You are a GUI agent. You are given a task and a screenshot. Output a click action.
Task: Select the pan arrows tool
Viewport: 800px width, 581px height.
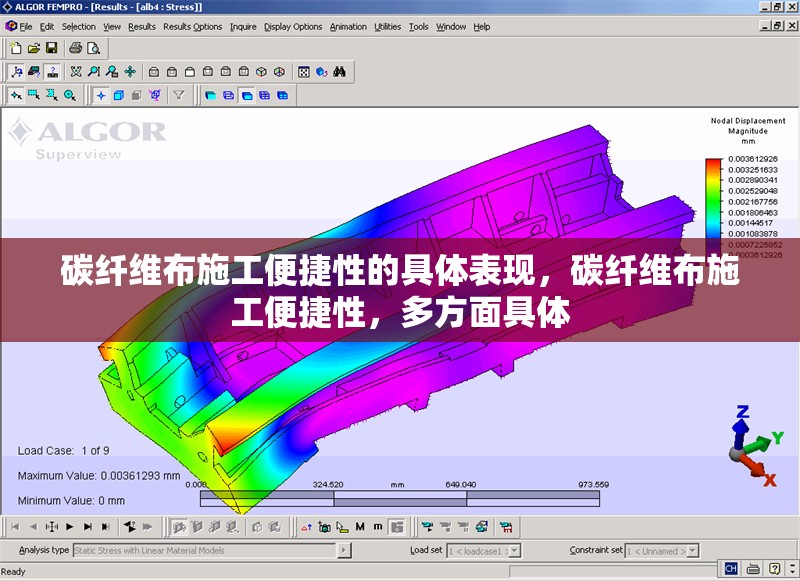point(130,72)
